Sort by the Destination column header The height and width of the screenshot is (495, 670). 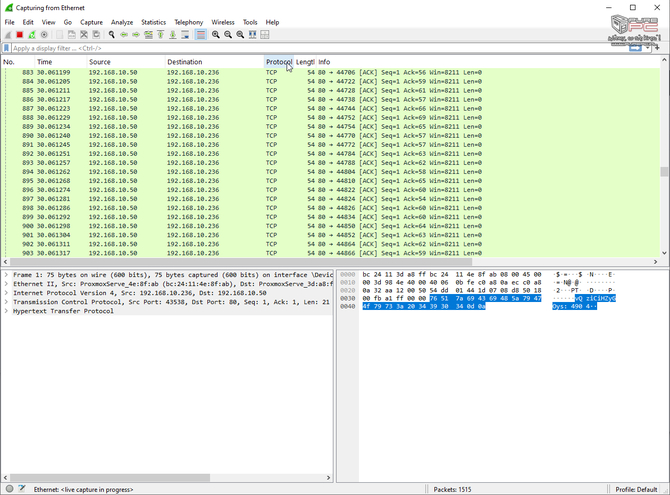(x=215, y=62)
